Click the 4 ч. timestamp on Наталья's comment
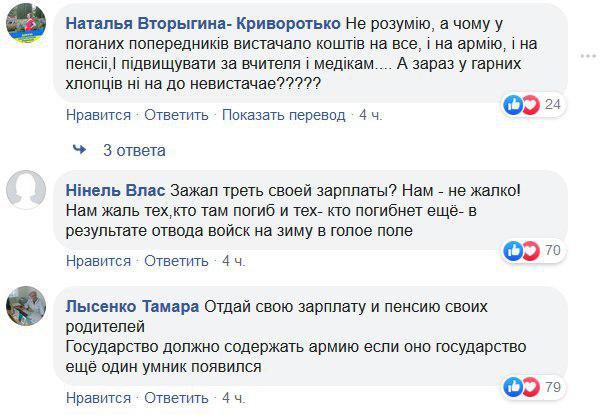The height and width of the screenshot is (415, 606). 372,115
